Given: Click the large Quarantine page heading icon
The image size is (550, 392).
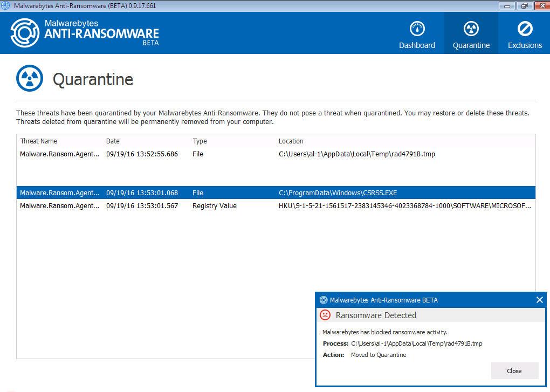Looking at the screenshot, I should click(30, 78).
